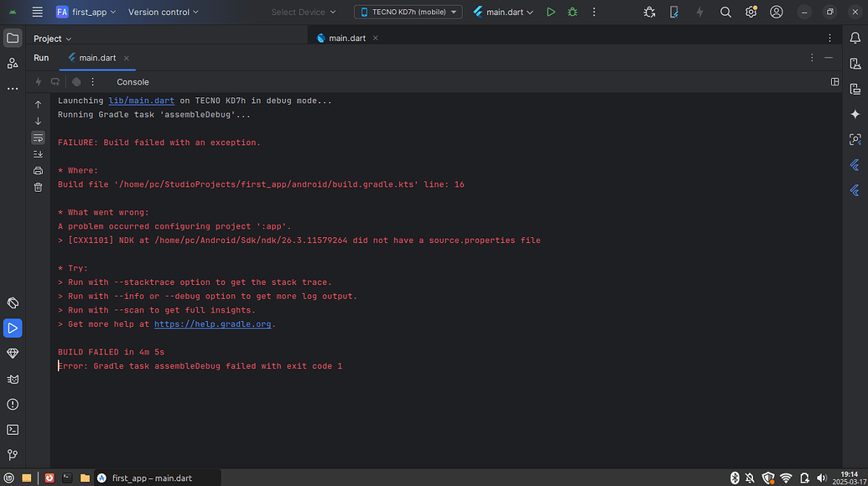Open Device Manager from the right sidebar

point(855,64)
